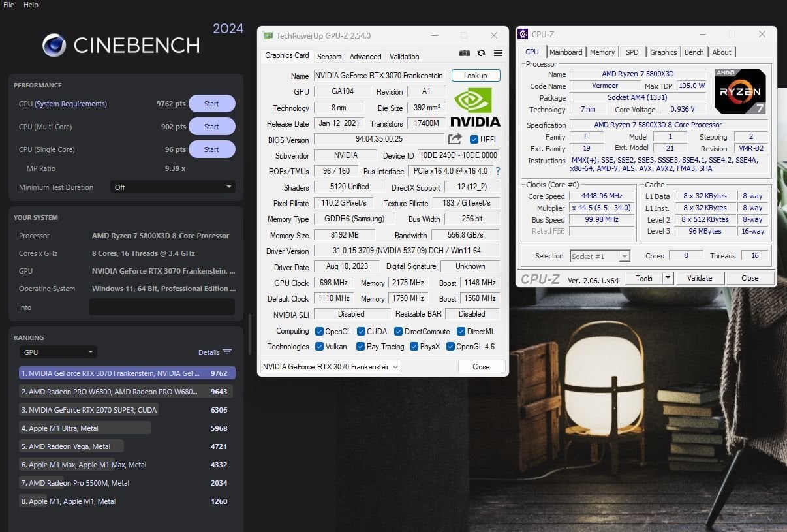Click the Info input field
The height and width of the screenshot is (532, 787).
(162, 307)
